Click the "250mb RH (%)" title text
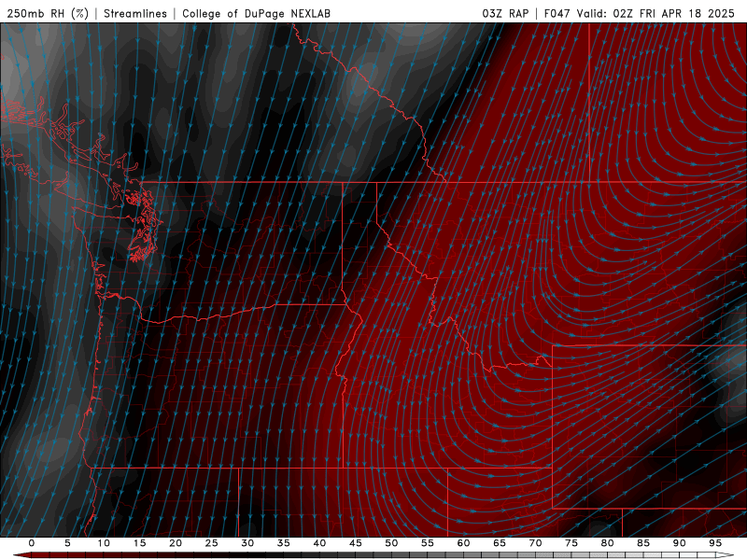 pyautogui.click(x=49, y=13)
